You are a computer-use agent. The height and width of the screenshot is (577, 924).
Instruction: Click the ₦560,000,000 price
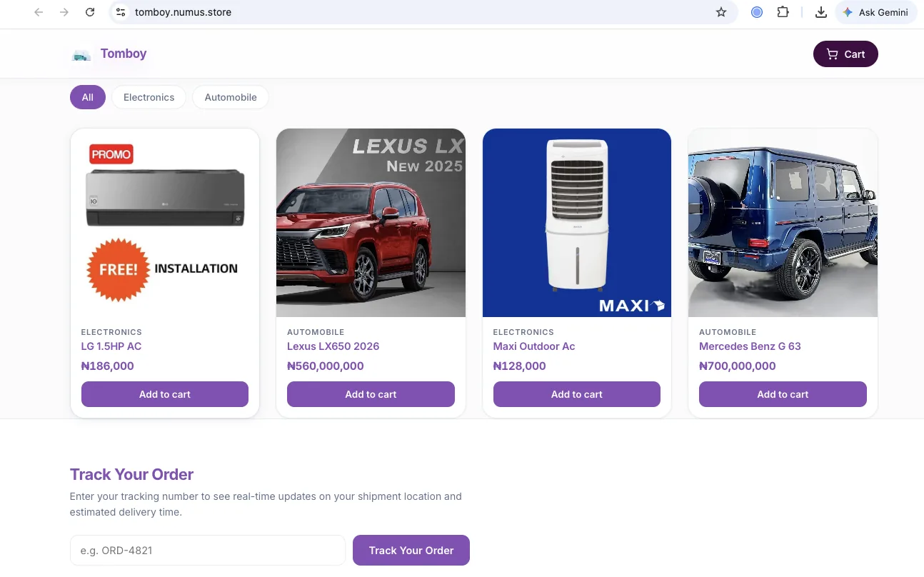326,366
